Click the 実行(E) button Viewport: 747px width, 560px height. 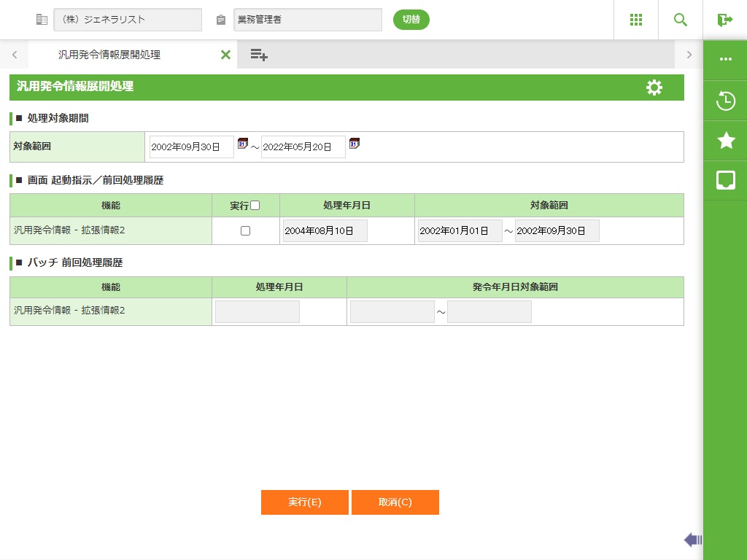pyautogui.click(x=304, y=502)
